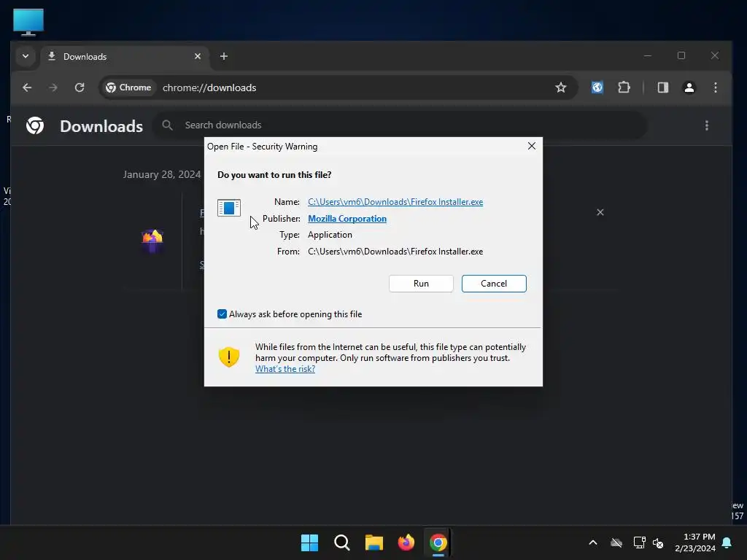
Task: Open the Firefox Installer.exe file path link
Action: coord(395,202)
